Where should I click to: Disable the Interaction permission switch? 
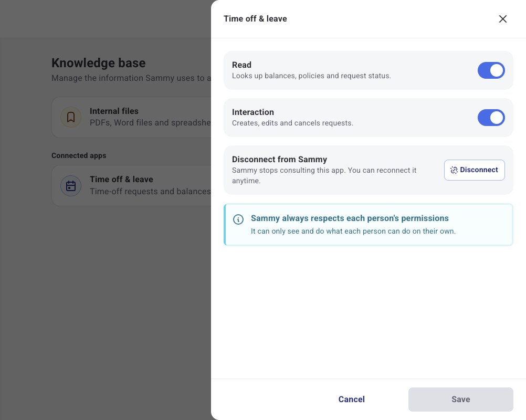tap(491, 118)
